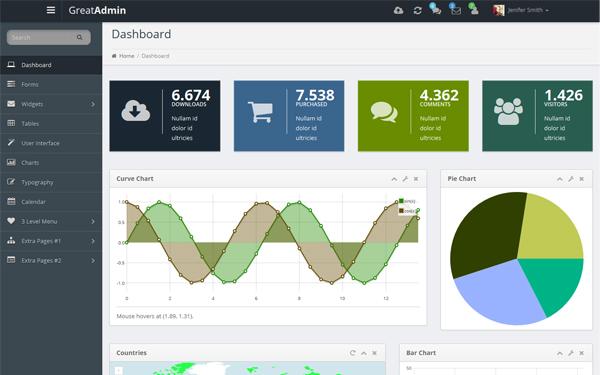Close the Countries panel
600x375 pixels.
(x=375, y=353)
